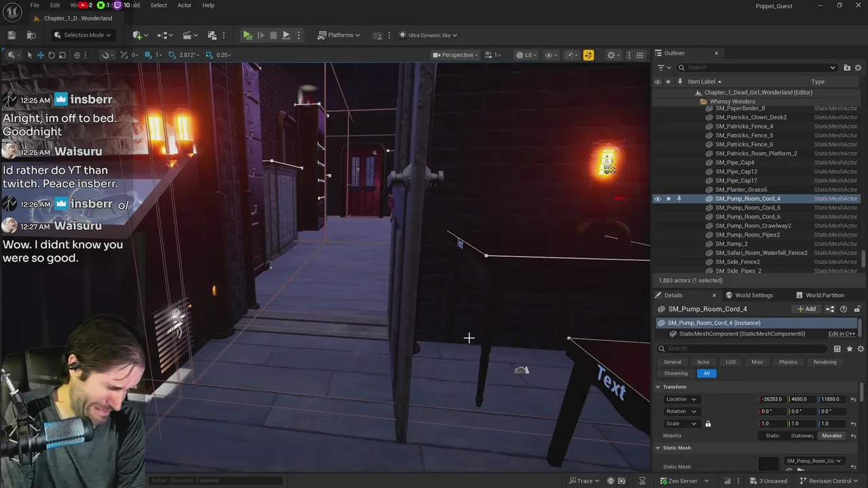Toggle Details favorites star filter
This screenshot has height=488, width=868.
pyautogui.click(x=850, y=349)
